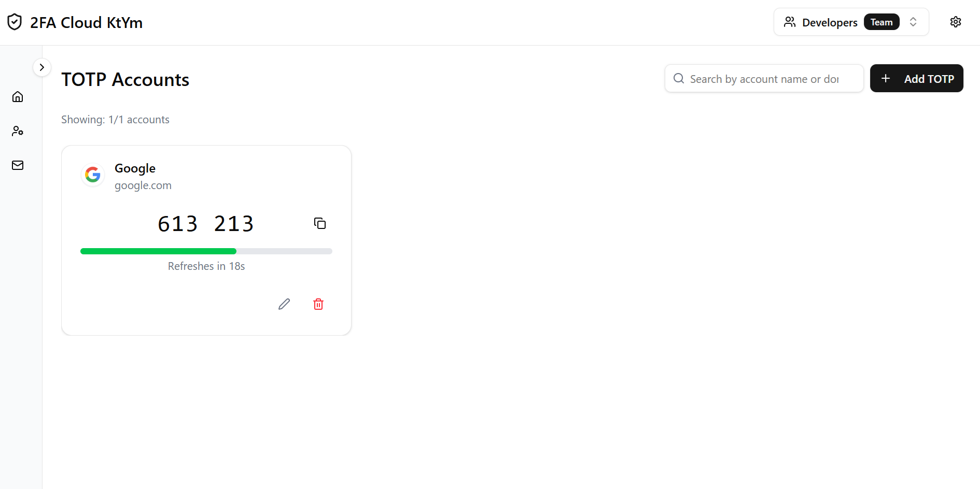Delete the Google account via trash icon
This screenshot has height=489, width=980.
(x=318, y=304)
